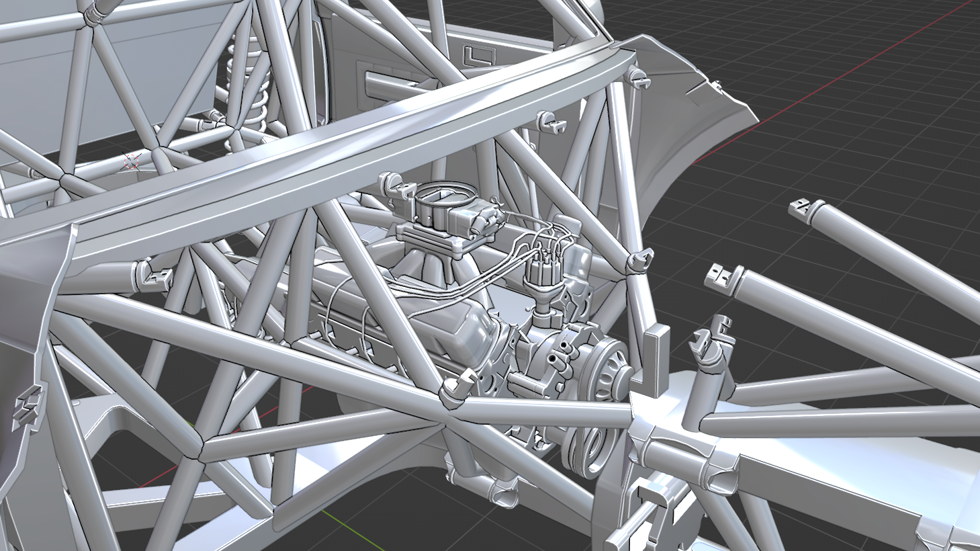This screenshot has height=551, width=980.
Task: Select the carburetor on top of engine
Action: (x=451, y=210)
